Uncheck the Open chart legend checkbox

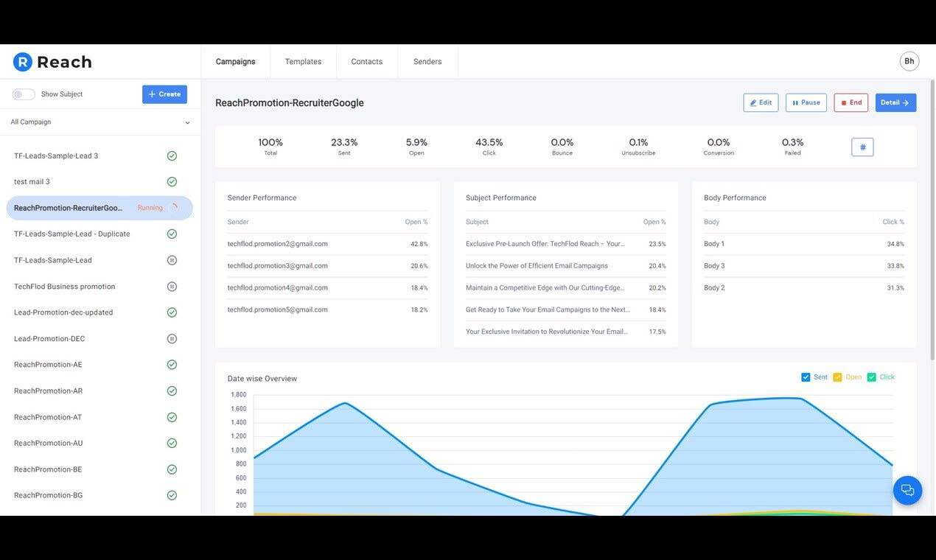point(837,377)
